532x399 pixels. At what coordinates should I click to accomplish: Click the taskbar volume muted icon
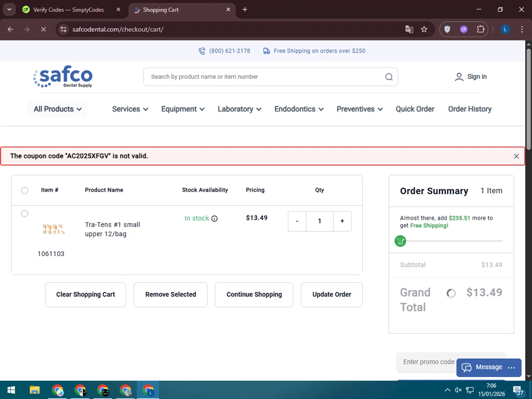click(x=458, y=390)
